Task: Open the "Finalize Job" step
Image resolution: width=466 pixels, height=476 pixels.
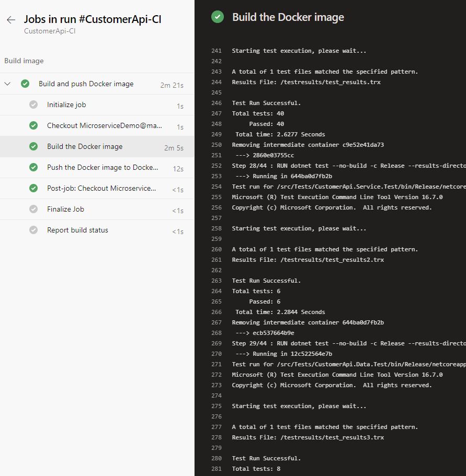Action: pos(66,209)
